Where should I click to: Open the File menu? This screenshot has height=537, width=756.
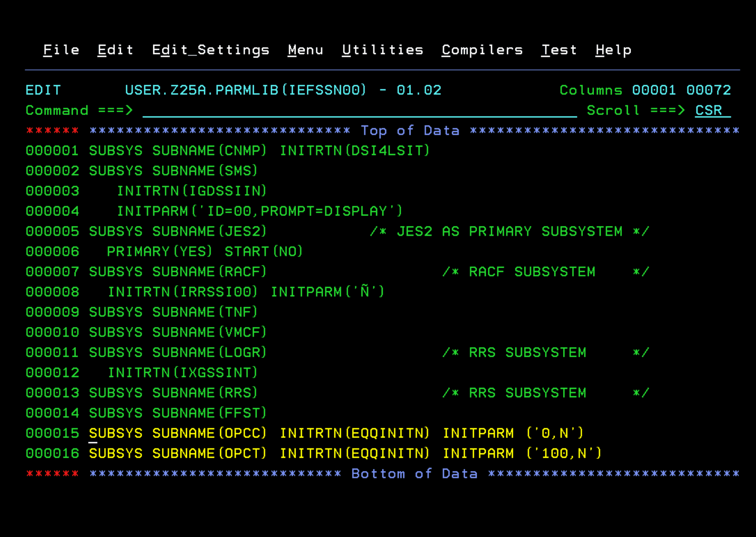coord(61,50)
